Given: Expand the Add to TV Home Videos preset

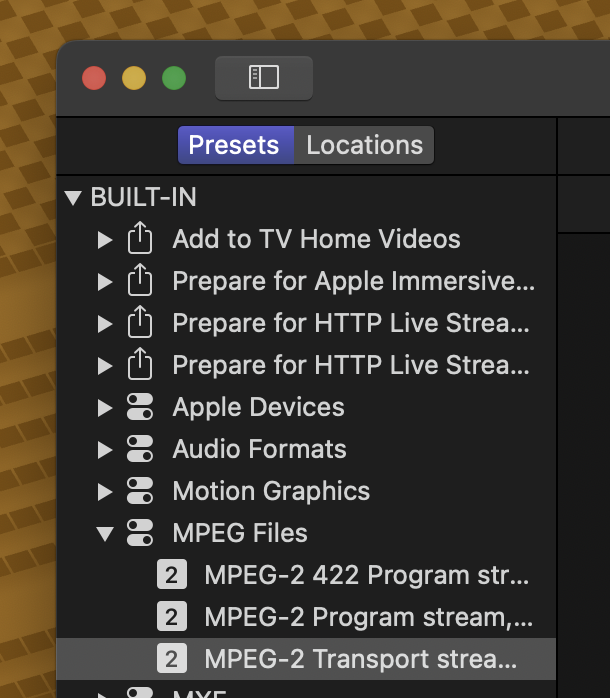Looking at the screenshot, I should (x=105, y=240).
